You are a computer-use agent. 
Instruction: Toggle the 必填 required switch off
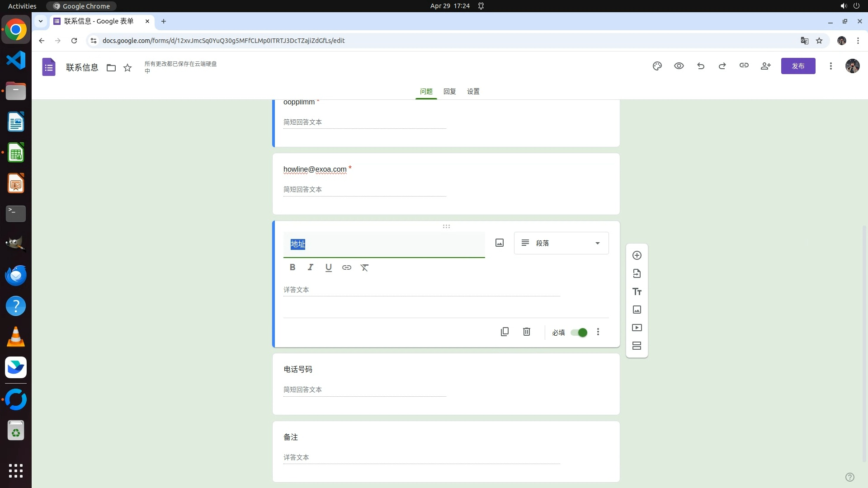pyautogui.click(x=579, y=333)
